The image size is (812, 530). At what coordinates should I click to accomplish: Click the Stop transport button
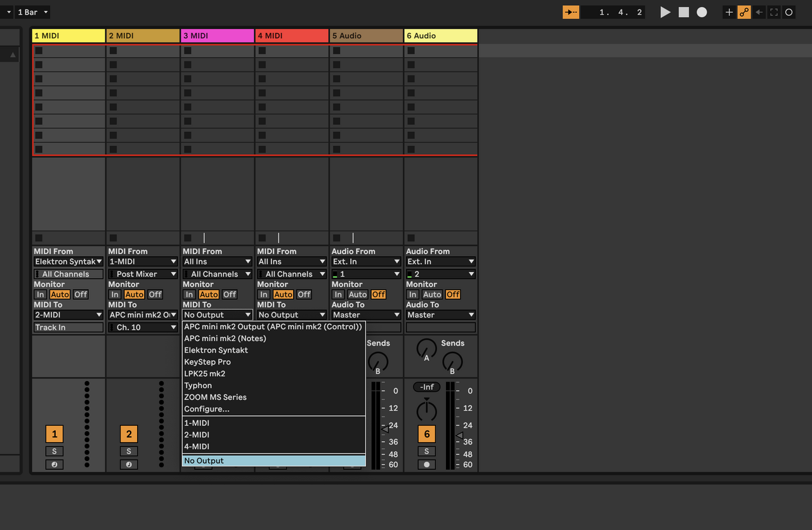(683, 12)
